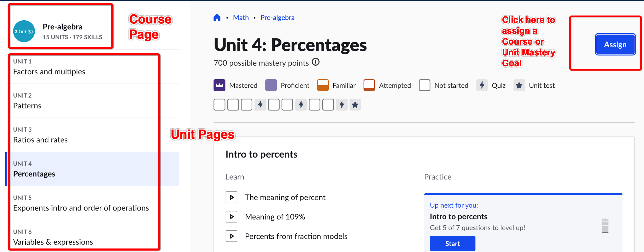Viewport: 644px width, 252px height.
Task: Start the Intro to percents practice
Action: [452, 243]
